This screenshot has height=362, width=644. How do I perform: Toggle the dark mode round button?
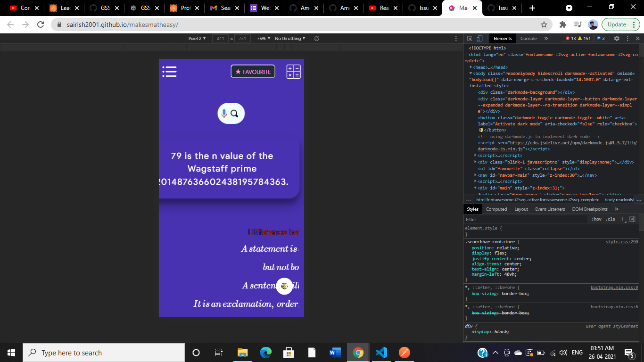pos(284,286)
